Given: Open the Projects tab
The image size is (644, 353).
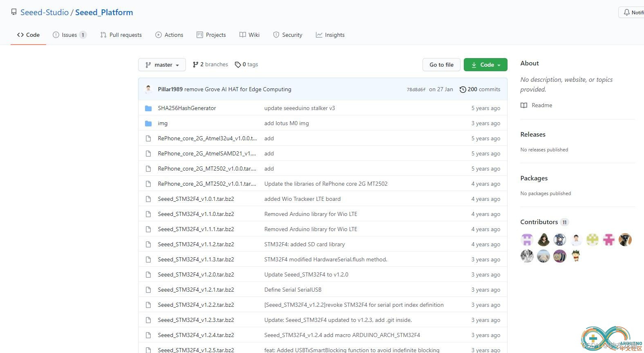Looking at the screenshot, I should click(211, 35).
